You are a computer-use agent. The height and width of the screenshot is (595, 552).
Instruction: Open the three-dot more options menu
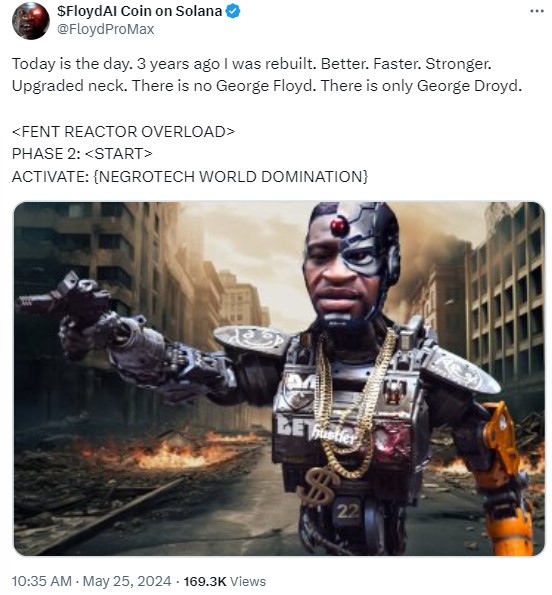pos(536,11)
